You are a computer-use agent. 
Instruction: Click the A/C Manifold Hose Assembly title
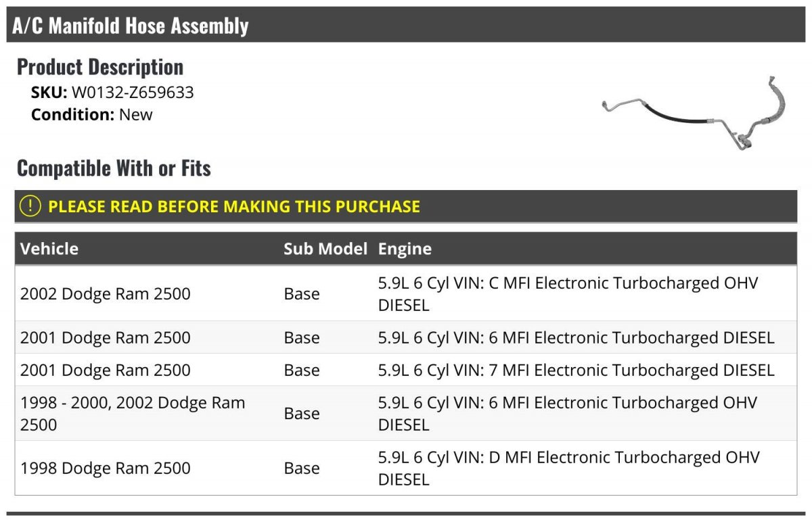[131, 26]
